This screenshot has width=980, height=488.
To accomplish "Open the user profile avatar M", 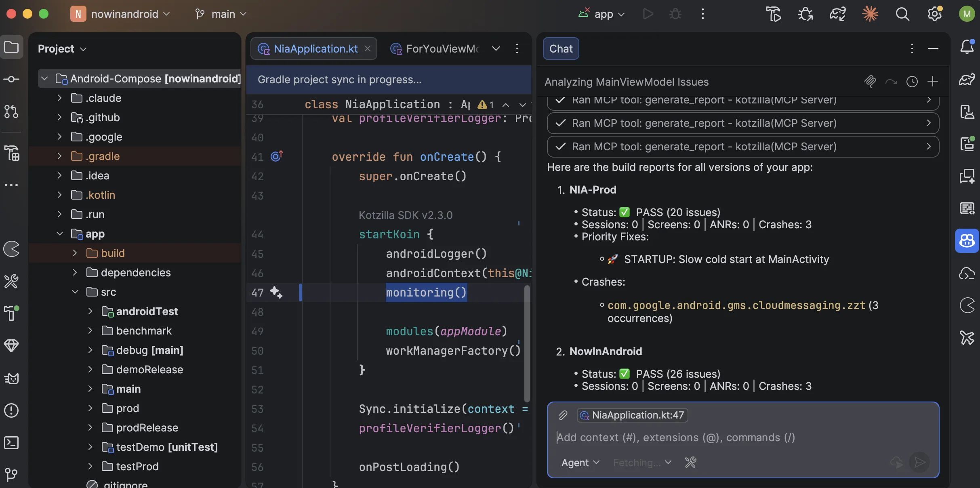I will pyautogui.click(x=967, y=14).
